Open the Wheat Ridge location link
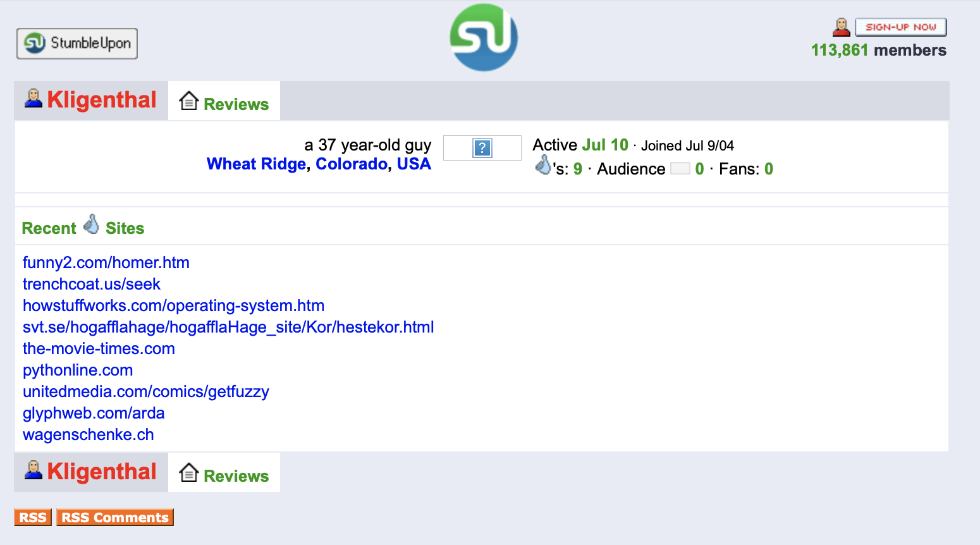 pos(256,164)
